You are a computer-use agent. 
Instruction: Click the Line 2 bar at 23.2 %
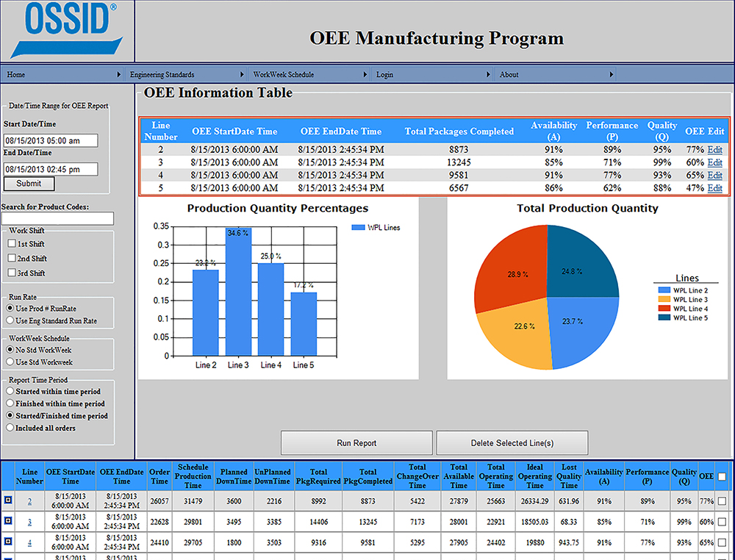(x=205, y=312)
